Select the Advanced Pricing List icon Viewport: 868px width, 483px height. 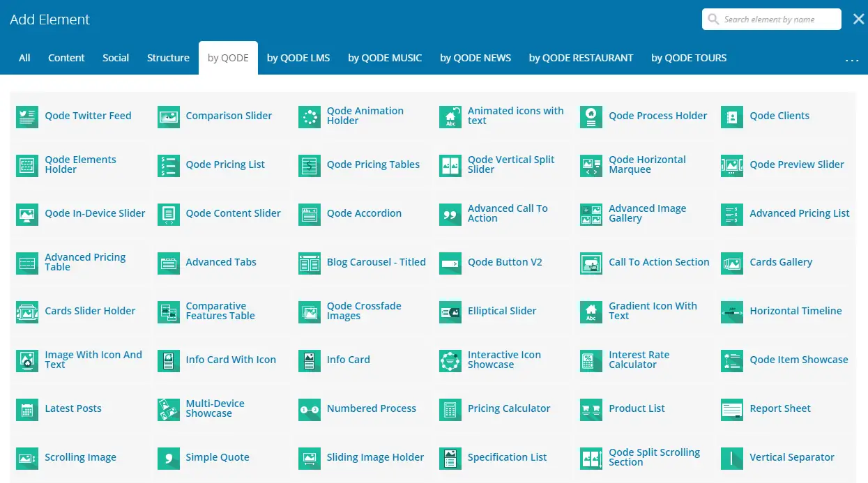(732, 214)
